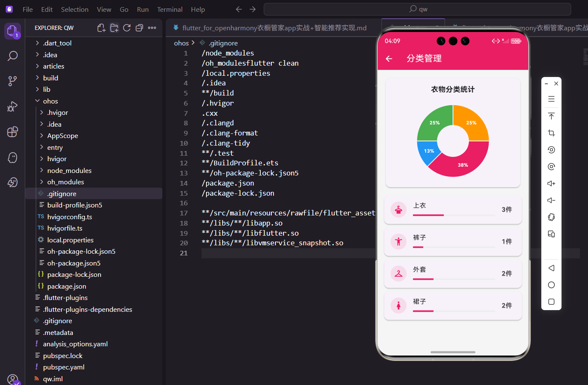Screen dimensions: 588x385
Task: Open the File menu
Action: 28,9
